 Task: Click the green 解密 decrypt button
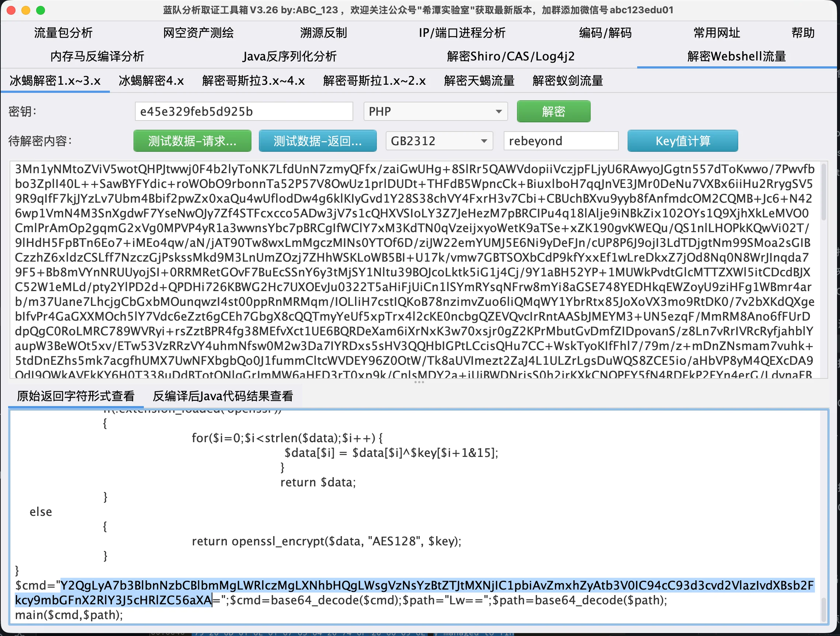[x=553, y=112]
